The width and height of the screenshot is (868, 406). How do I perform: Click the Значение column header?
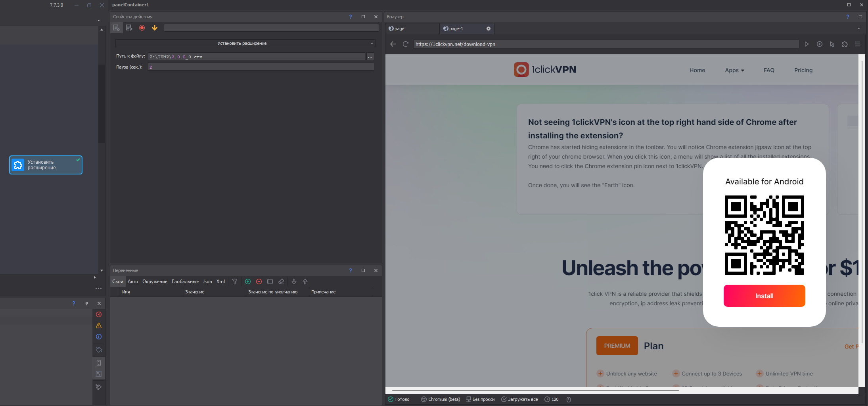tap(214, 292)
